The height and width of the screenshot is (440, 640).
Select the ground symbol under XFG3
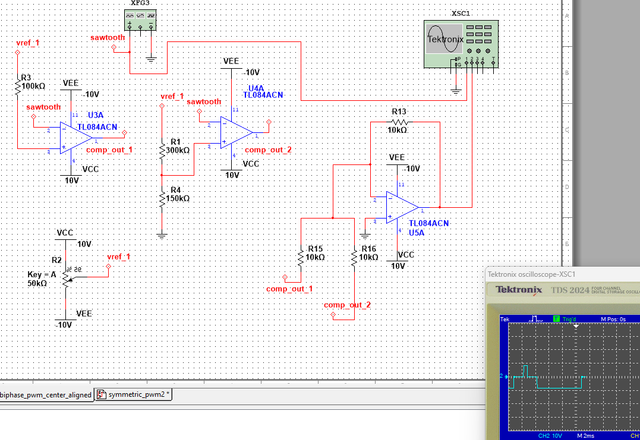point(151,60)
